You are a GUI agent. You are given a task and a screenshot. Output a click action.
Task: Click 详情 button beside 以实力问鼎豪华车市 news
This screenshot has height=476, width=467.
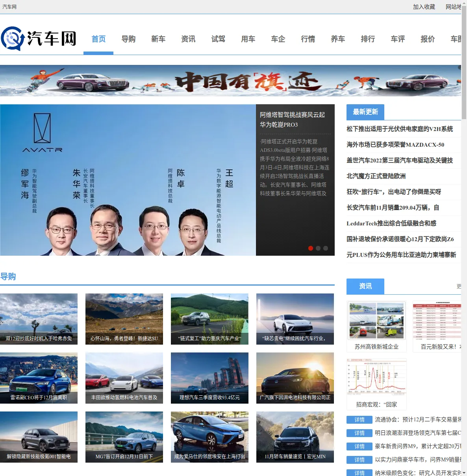(x=360, y=460)
